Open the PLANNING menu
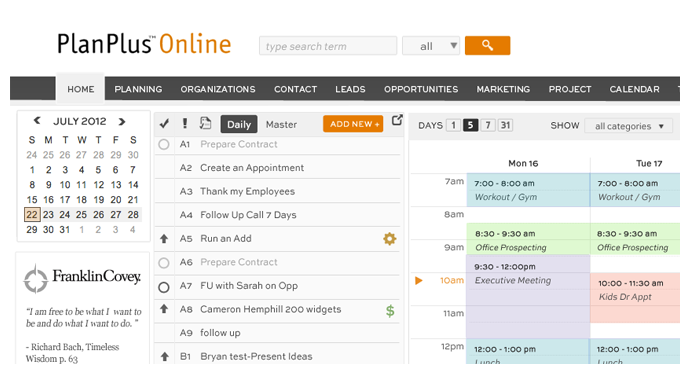 click(138, 89)
